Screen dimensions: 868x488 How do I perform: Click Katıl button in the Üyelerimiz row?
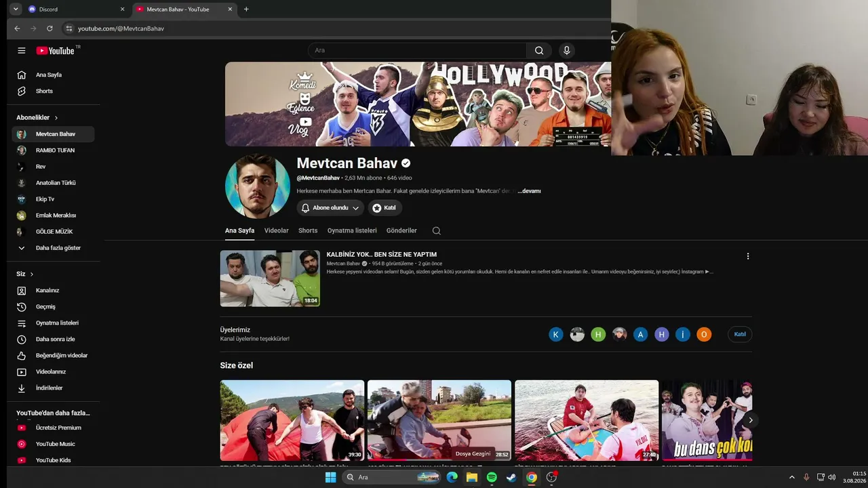(740, 334)
